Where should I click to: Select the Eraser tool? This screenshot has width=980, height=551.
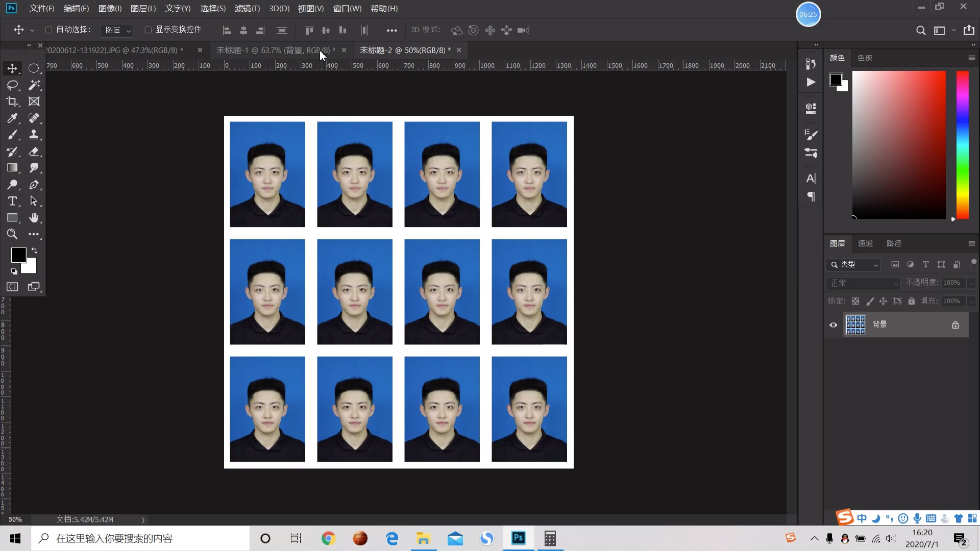tap(34, 152)
